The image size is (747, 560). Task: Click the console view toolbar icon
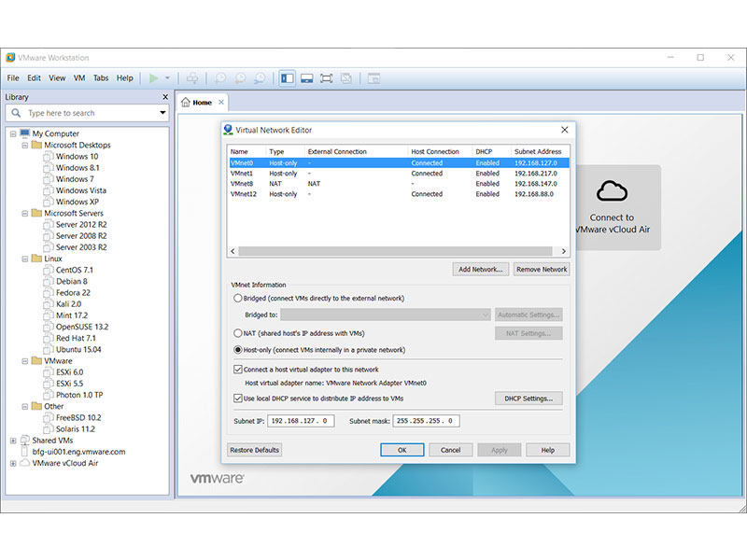(374, 78)
